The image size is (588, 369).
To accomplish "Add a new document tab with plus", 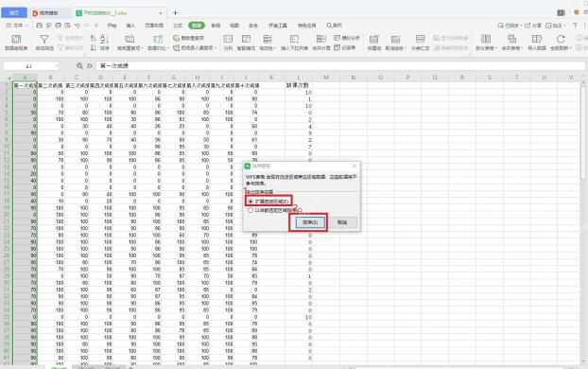I will pyautogui.click(x=175, y=12).
